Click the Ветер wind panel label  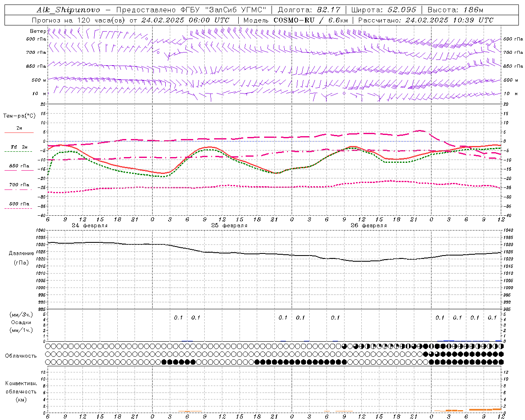pos(38,31)
